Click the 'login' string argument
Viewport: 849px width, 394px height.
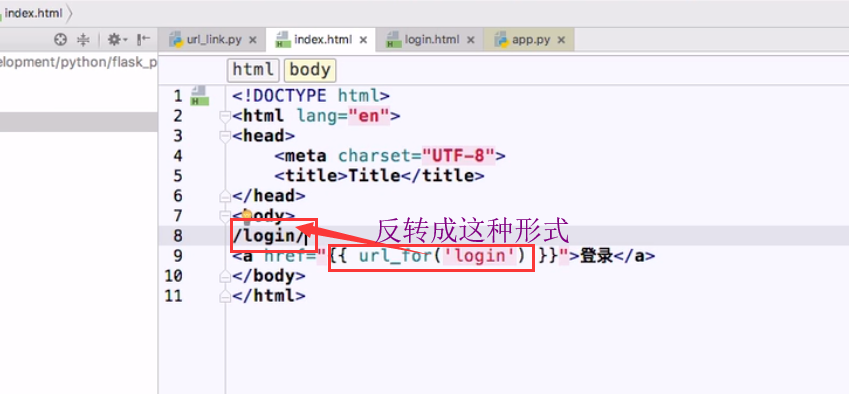click(479, 256)
